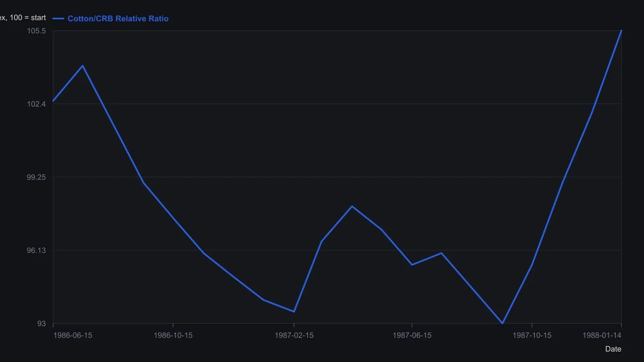Click the 105.5 y-axis tick label
This screenshot has height=362, width=644.
[36, 31]
